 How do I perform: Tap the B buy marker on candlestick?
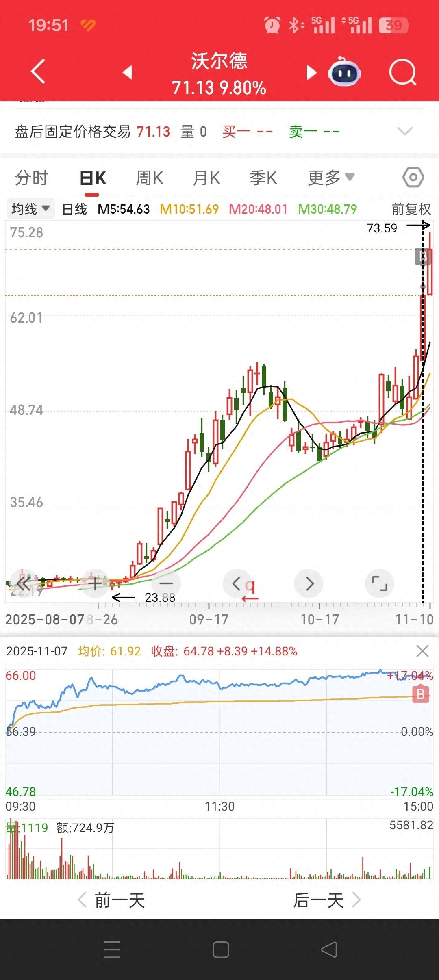(422, 257)
